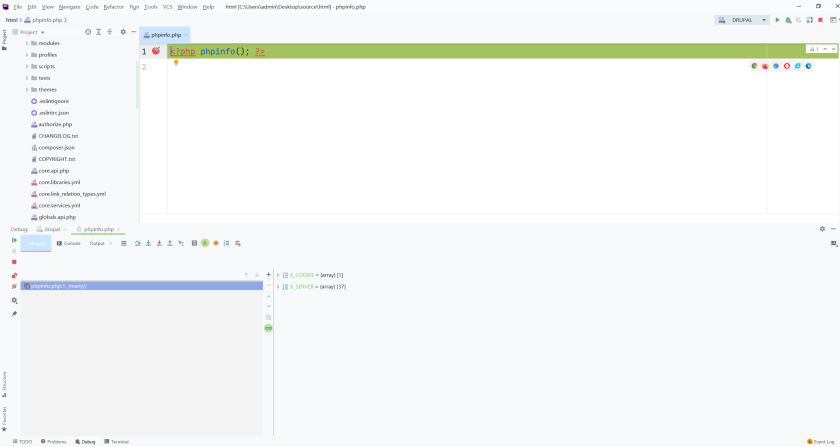Open the DRUPAL run configuration dropdown
The height and width of the screenshot is (447, 840).
742,20
